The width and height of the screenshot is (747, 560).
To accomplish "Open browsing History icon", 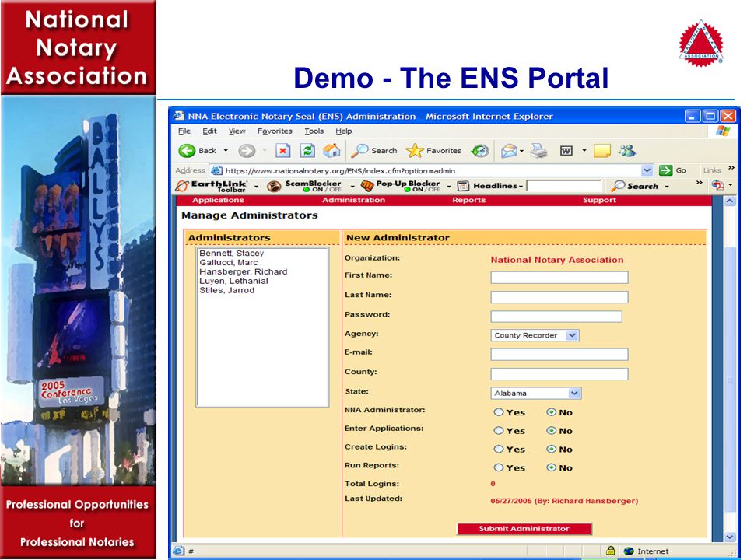I will point(480,151).
